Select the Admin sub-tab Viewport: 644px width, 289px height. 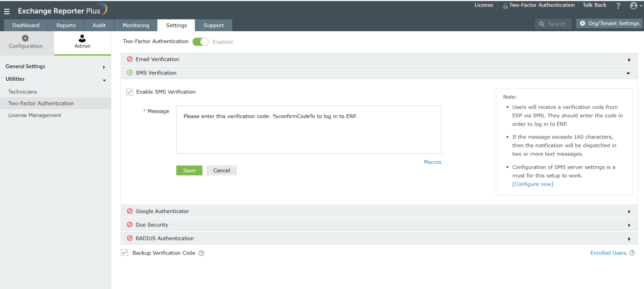(83, 43)
